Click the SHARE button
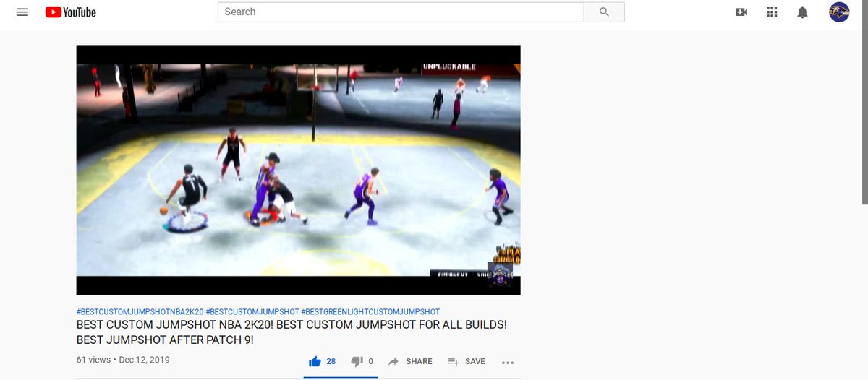 coord(410,361)
